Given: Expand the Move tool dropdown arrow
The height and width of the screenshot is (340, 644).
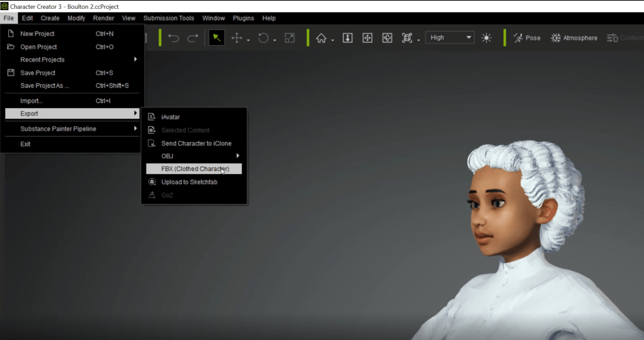Looking at the screenshot, I should pos(248,40).
